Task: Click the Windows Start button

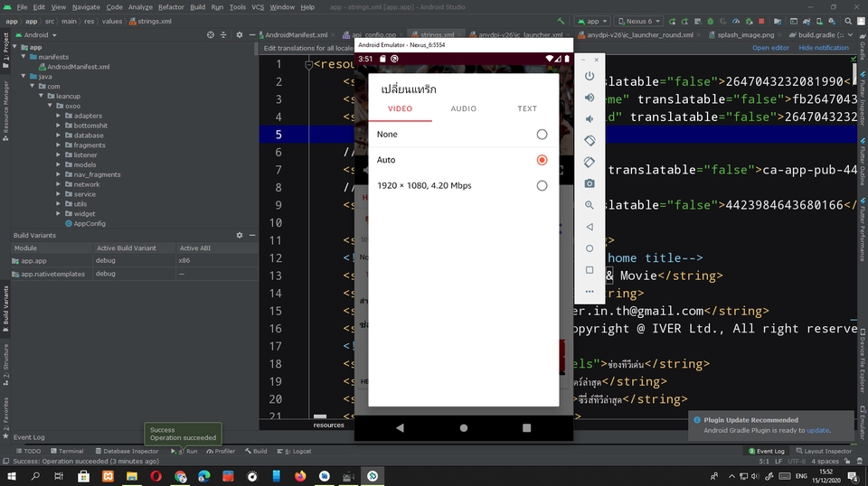Action: (x=11, y=476)
